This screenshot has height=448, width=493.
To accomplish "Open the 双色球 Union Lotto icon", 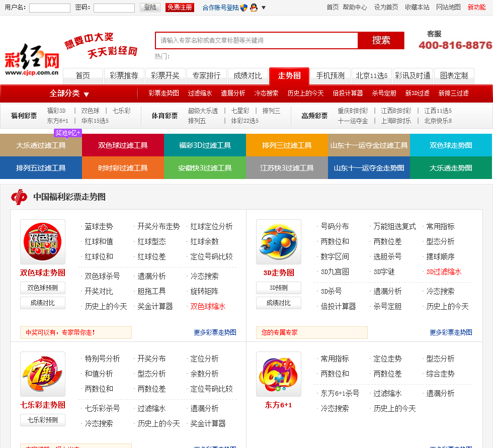I will 43,242.
